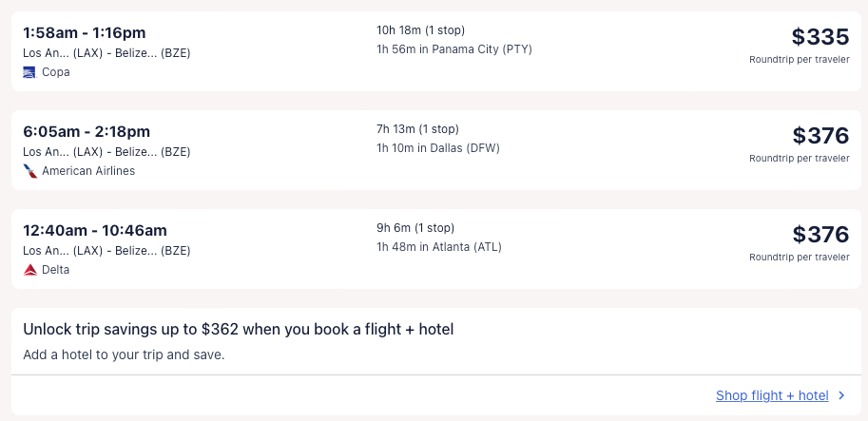
Task: Click the 9h 6m (1 stop) duration
Action: (415, 227)
